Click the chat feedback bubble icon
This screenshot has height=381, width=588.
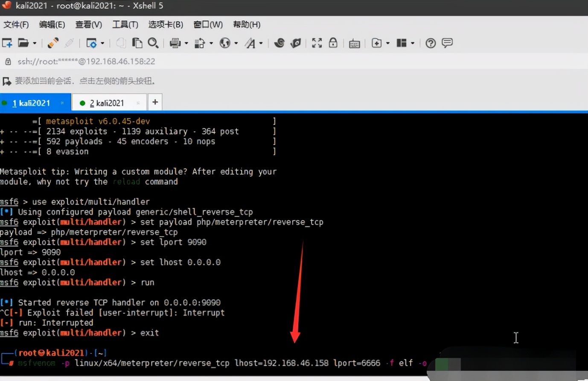(x=447, y=43)
